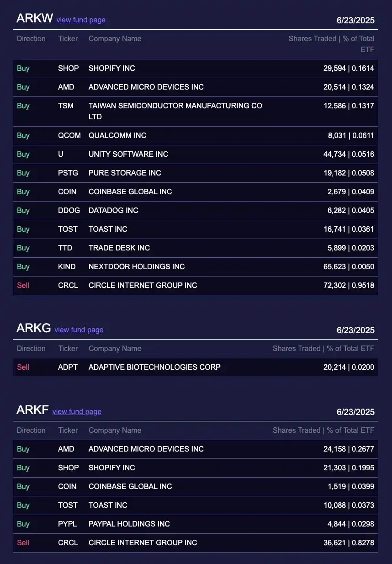Open the ARKF view fund page link

77,412
